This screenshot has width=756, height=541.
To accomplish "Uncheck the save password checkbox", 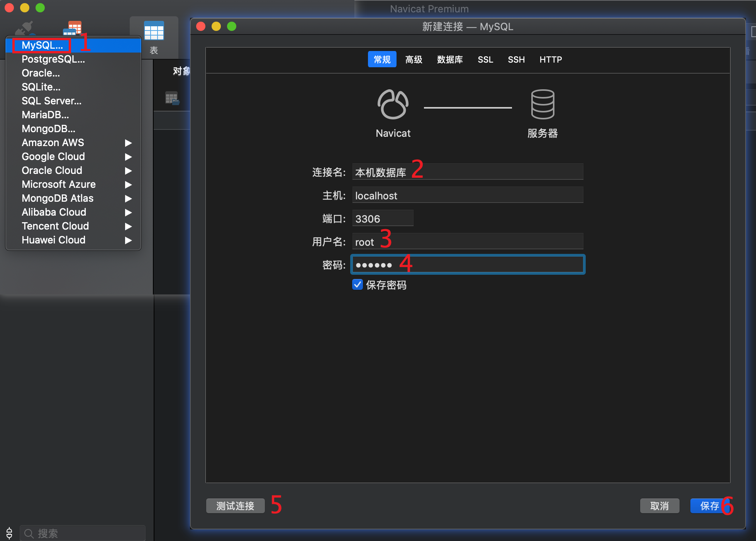I will 358,285.
